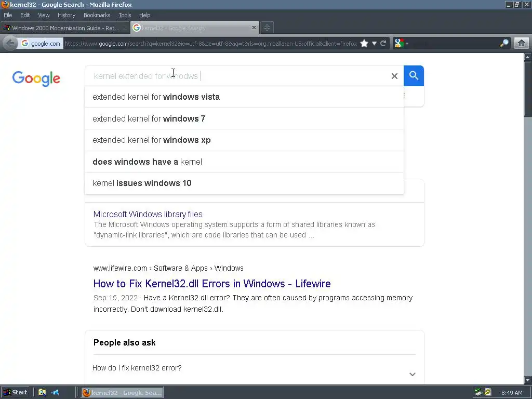Open the Tools menu

(x=125, y=15)
